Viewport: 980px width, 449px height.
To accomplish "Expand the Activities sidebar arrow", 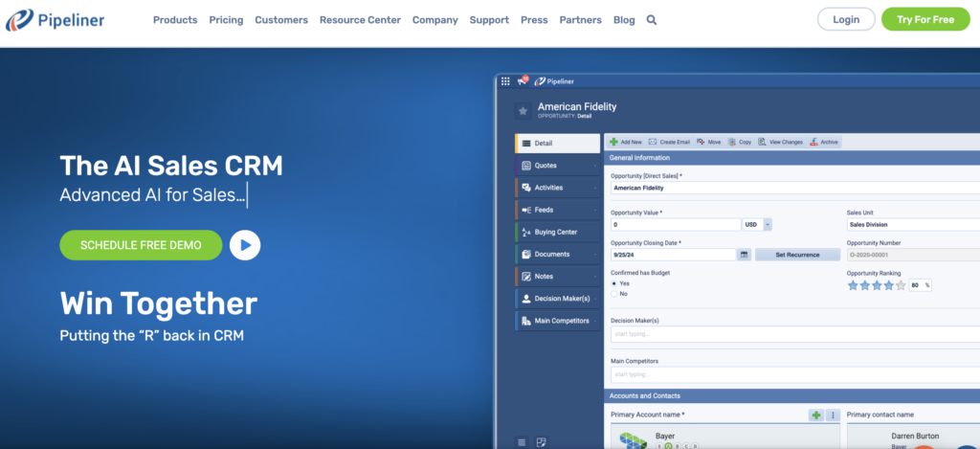I will point(595,188).
